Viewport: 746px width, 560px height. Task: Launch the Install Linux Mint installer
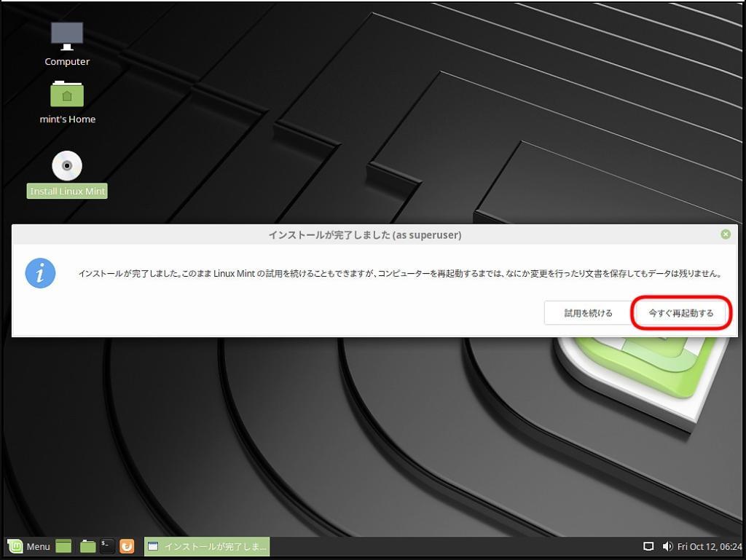(x=66, y=166)
